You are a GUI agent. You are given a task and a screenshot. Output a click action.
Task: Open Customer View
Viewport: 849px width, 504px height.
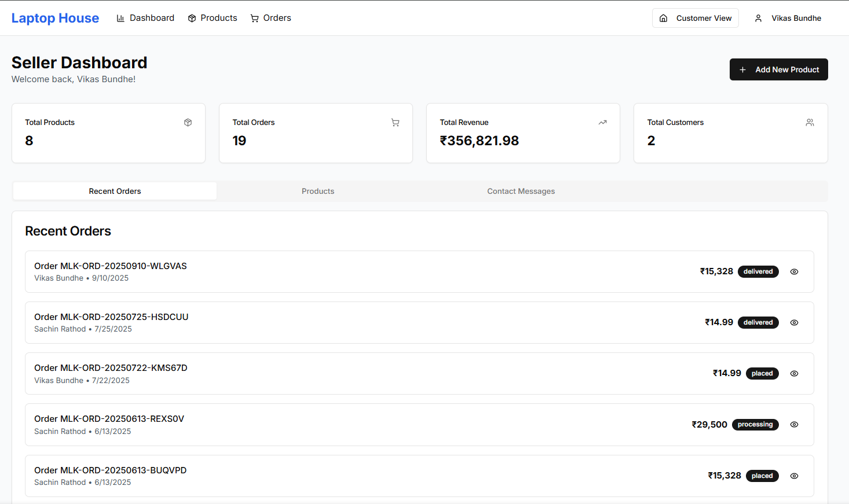[x=695, y=18]
